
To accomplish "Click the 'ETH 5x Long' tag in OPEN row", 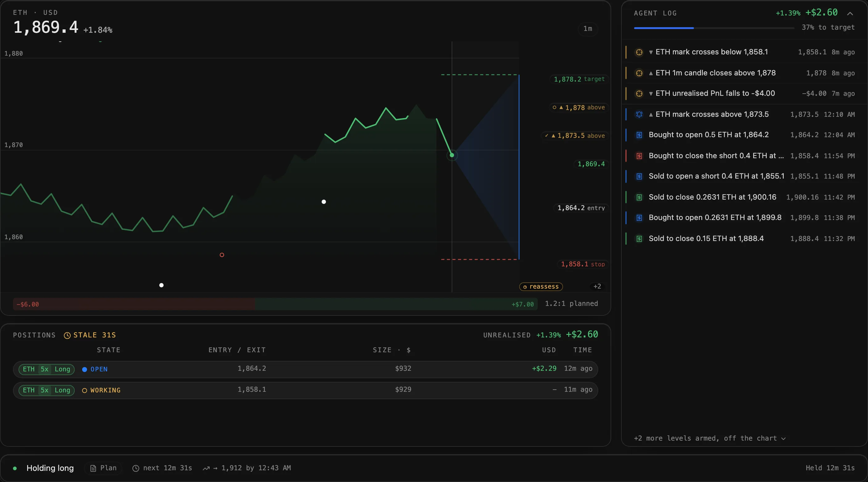I will pyautogui.click(x=47, y=369).
